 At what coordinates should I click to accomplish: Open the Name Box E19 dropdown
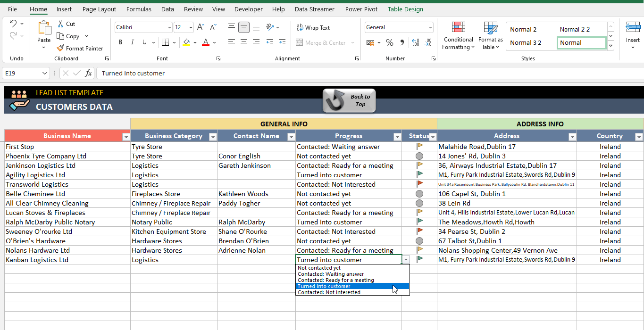45,73
